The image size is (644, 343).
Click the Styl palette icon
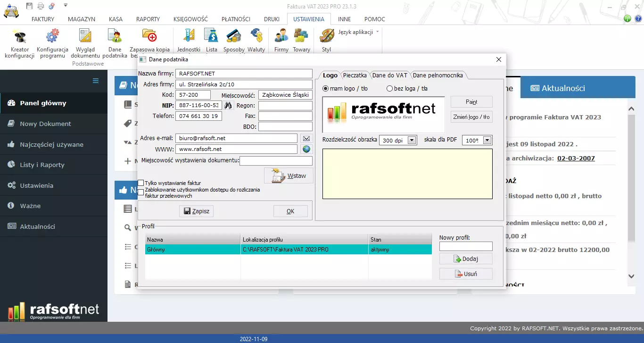(x=326, y=36)
